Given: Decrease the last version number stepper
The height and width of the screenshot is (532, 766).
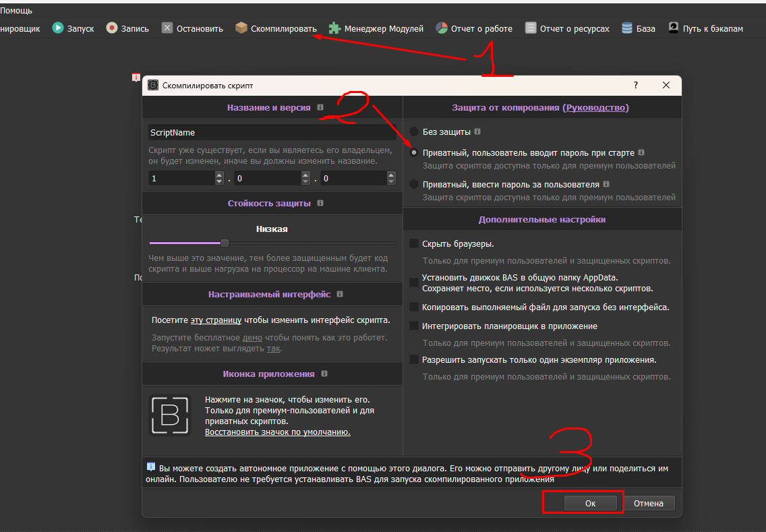Looking at the screenshot, I should tap(391, 181).
